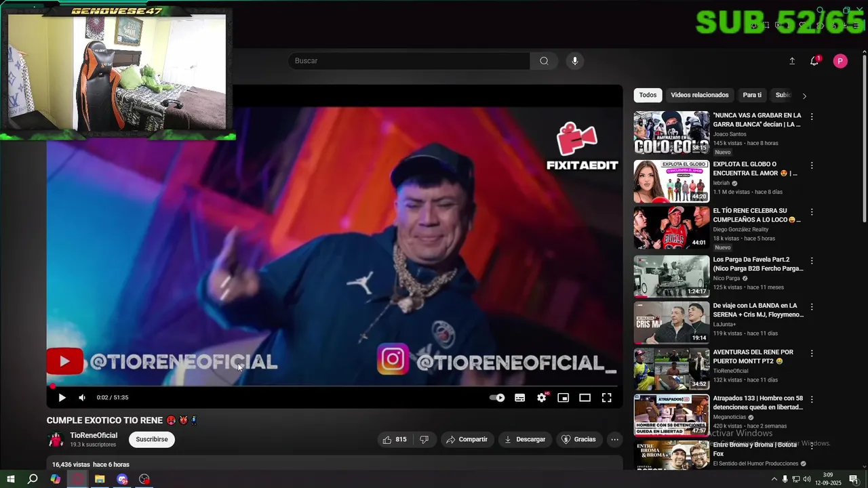The height and width of the screenshot is (488, 868).
Task: Show more filter chips with the arrow
Action: coord(804,96)
